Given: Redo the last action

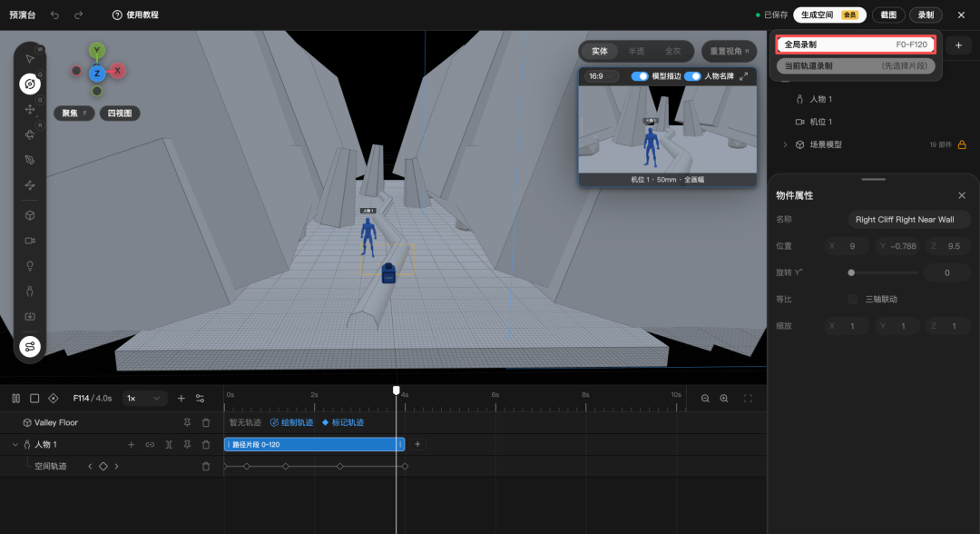Looking at the screenshot, I should [x=78, y=15].
